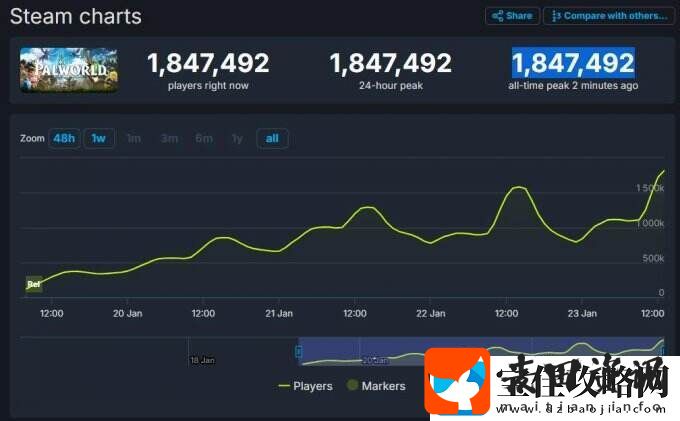Choose the 6m zoom option
Screen dimensions: 680x421
[x=204, y=139]
